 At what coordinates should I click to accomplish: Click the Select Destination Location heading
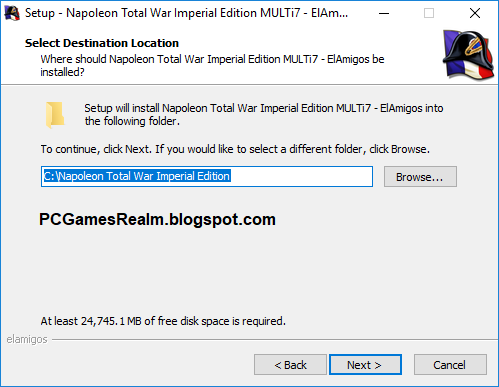click(x=102, y=43)
